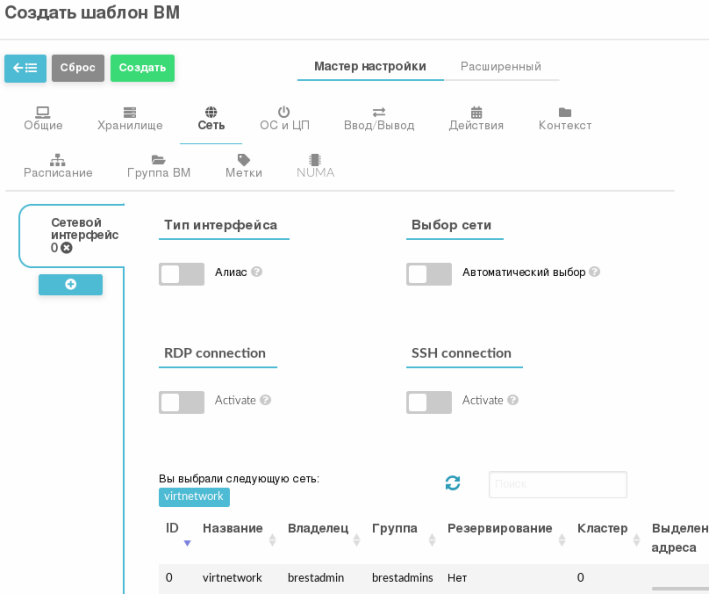The width and height of the screenshot is (716, 598).
Task: Activate the SSH connection switch
Action: (429, 402)
